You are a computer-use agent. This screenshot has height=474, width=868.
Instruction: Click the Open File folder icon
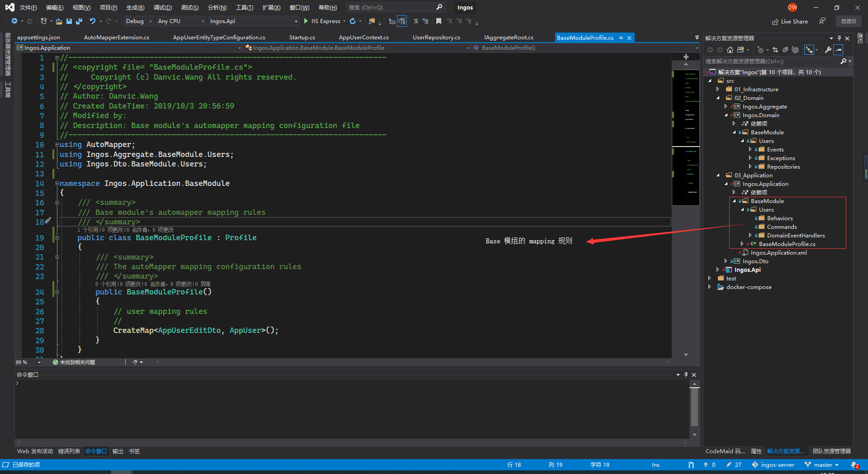[x=59, y=21]
